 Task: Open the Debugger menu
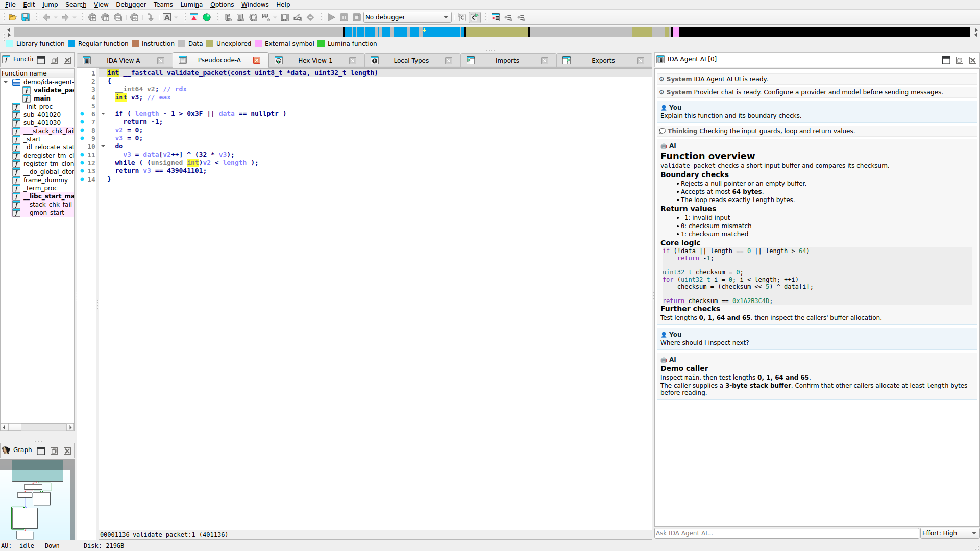(x=131, y=5)
